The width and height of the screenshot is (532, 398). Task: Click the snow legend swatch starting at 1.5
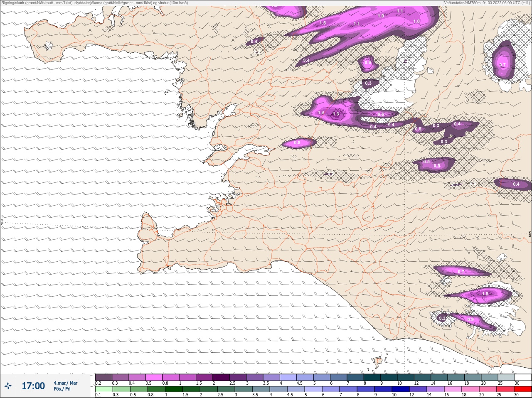tap(204, 377)
